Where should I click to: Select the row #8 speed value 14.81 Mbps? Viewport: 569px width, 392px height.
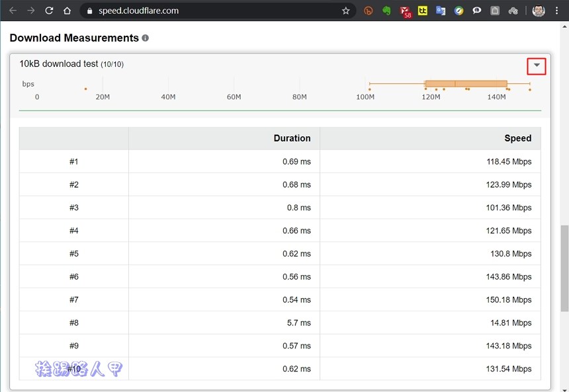[511, 323]
